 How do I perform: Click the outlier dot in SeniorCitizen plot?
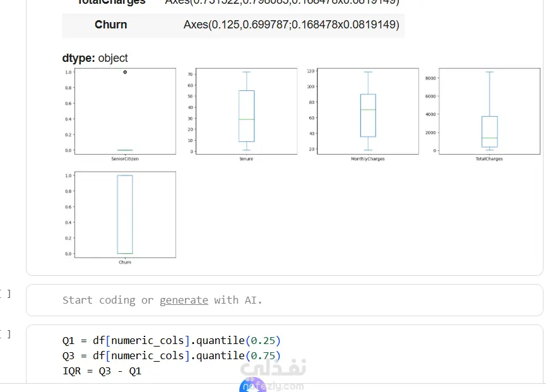coord(125,72)
